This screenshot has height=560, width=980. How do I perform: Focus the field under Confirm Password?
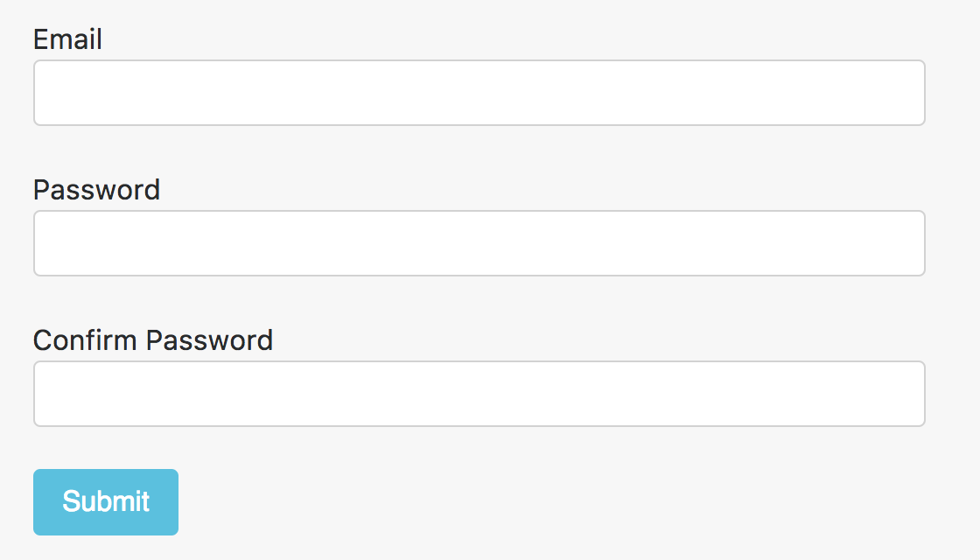click(479, 394)
